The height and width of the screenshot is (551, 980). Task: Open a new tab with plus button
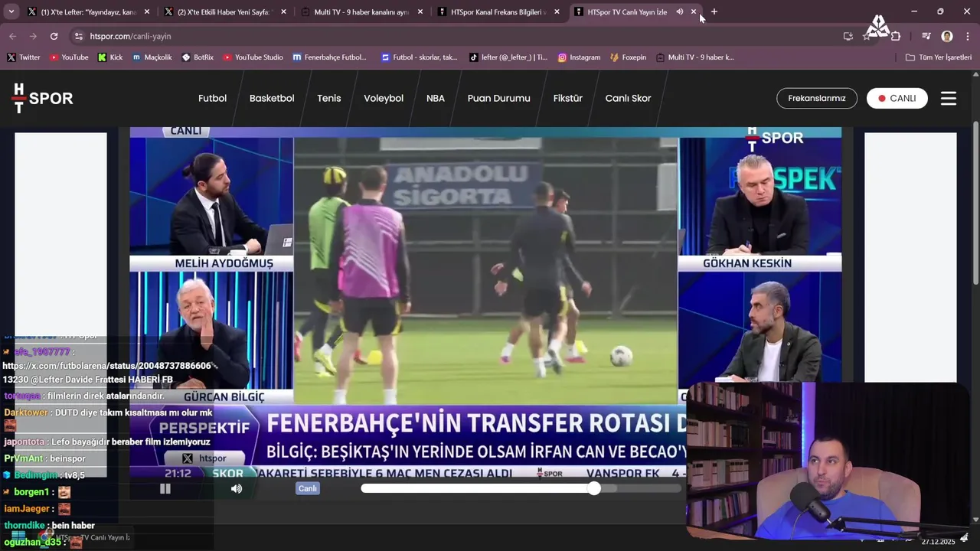click(x=714, y=11)
